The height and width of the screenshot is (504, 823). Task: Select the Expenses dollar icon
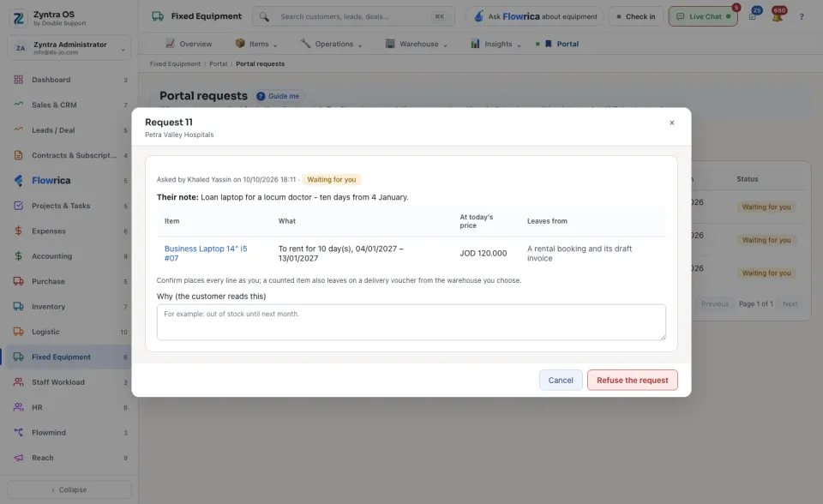(x=18, y=231)
